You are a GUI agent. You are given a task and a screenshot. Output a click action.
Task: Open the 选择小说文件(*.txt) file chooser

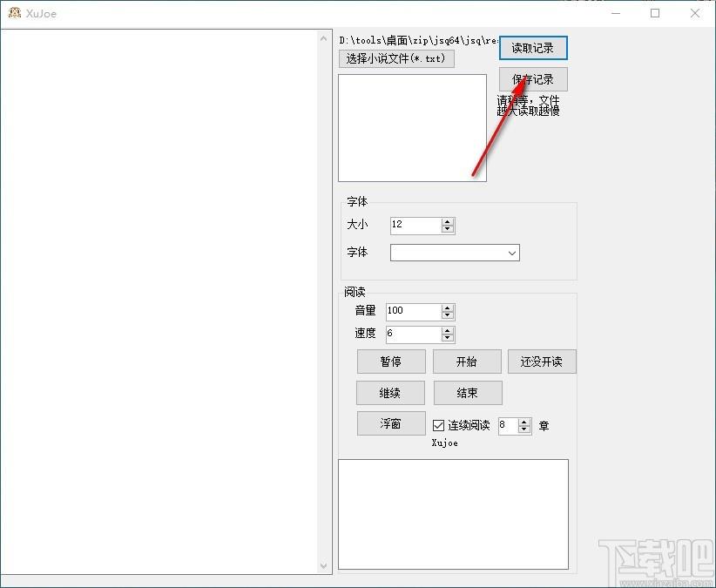pyautogui.click(x=396, y=58)
